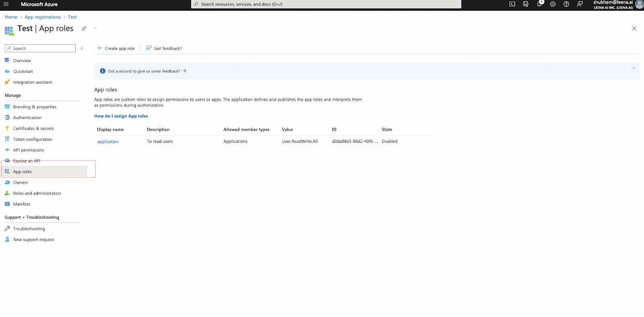
Task: Open Owners page
Action: 21,183
